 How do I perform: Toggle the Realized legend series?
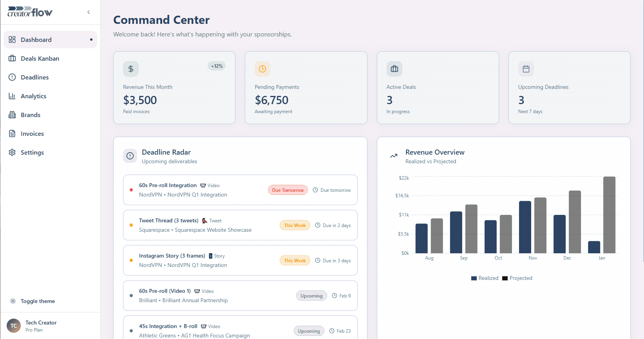pyautogui.click(x=485, y=278)
